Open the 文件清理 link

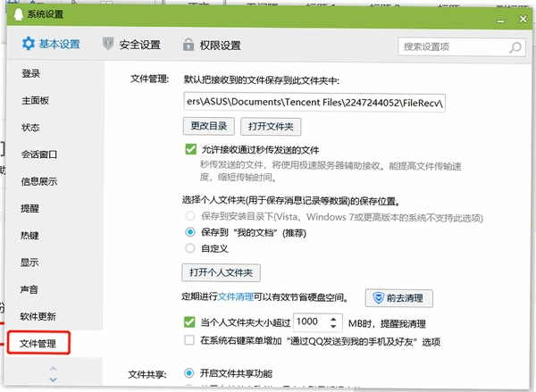tap(236, 296)
